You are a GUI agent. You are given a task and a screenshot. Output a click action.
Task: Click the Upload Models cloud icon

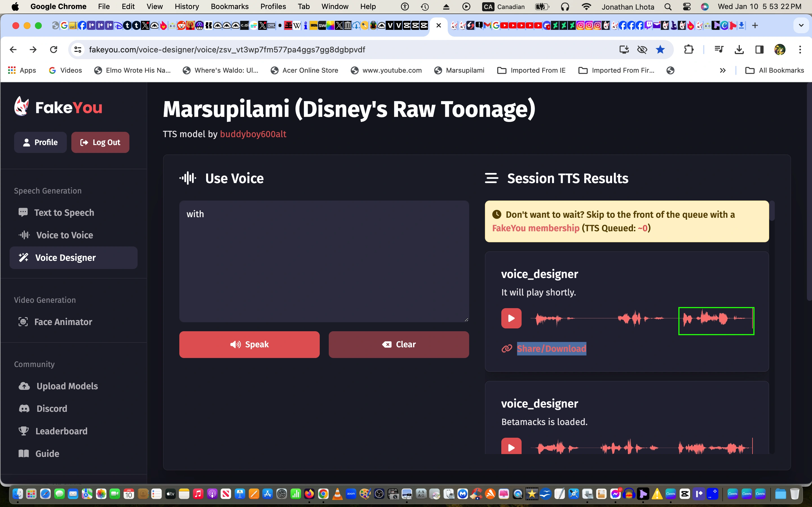click(24, 386)
